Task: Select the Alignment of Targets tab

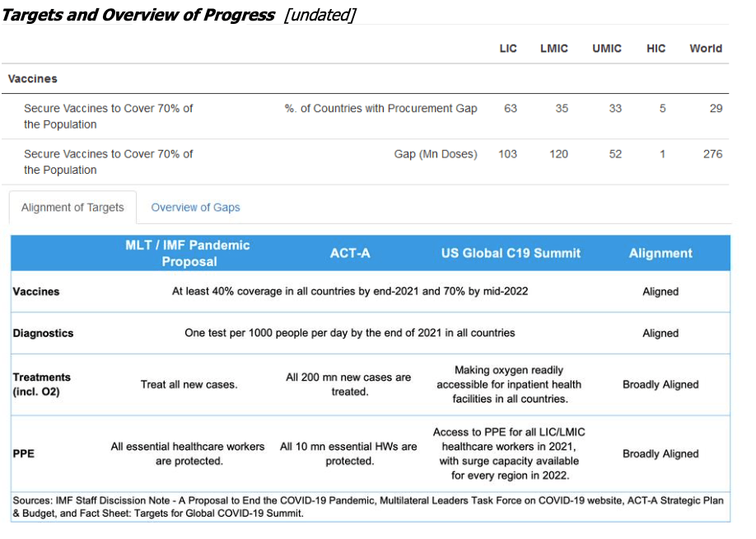Action: click(72, 208)
